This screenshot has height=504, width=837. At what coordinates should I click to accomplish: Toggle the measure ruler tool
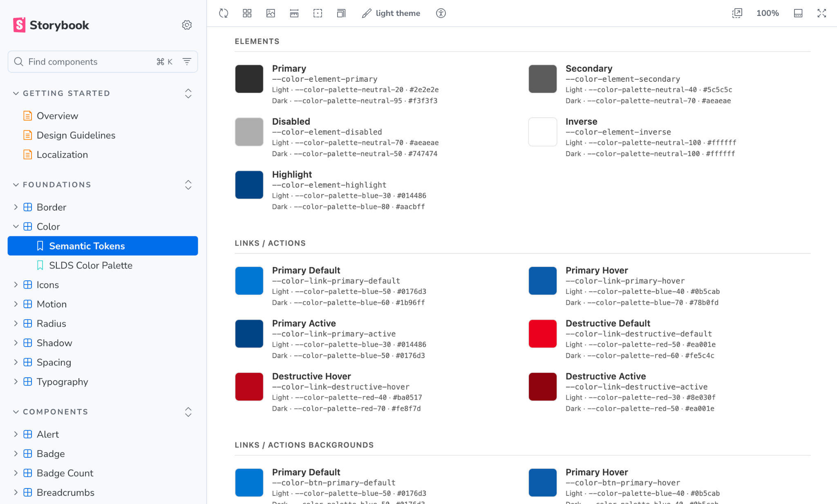coord(294,13)
